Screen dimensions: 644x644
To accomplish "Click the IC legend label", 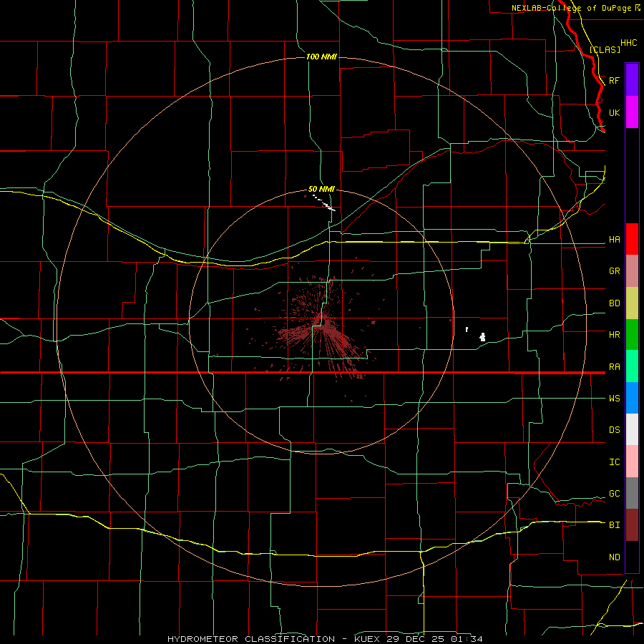I will point(615,462).
